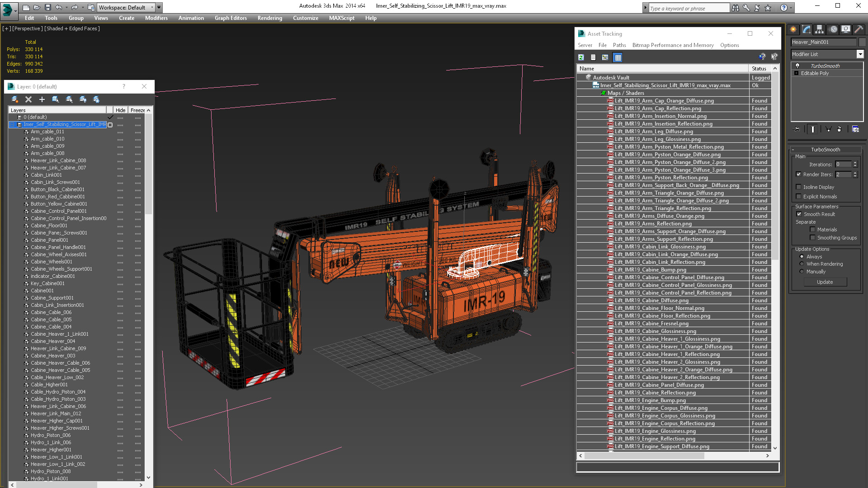
Task: Open the Modifier List dropdown
Action: click(860, 54)
